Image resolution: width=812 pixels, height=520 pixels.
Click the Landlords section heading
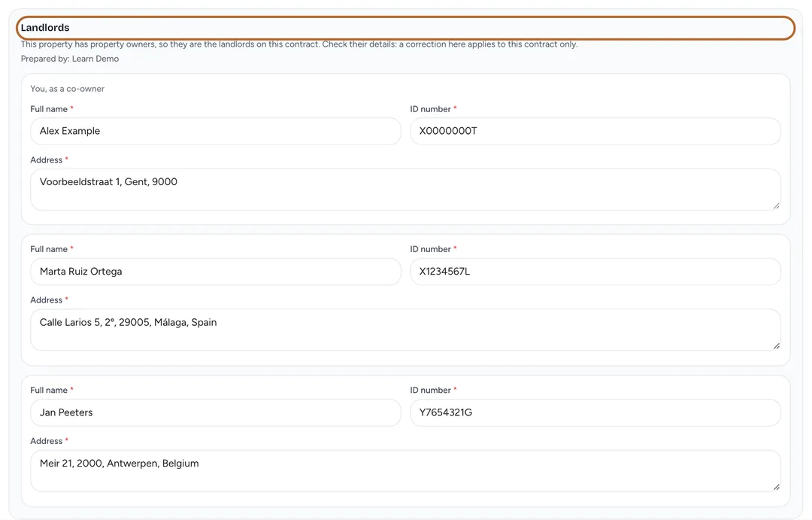[45, 28]
